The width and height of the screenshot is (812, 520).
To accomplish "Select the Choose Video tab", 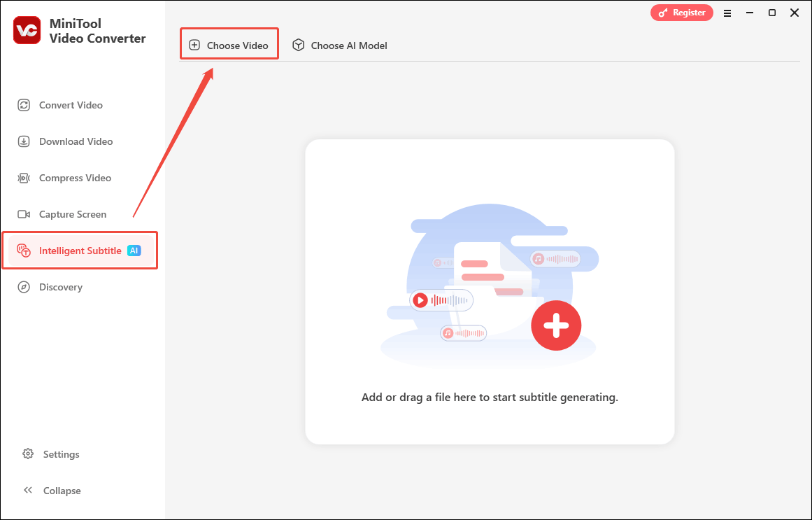I will (229, 43).
